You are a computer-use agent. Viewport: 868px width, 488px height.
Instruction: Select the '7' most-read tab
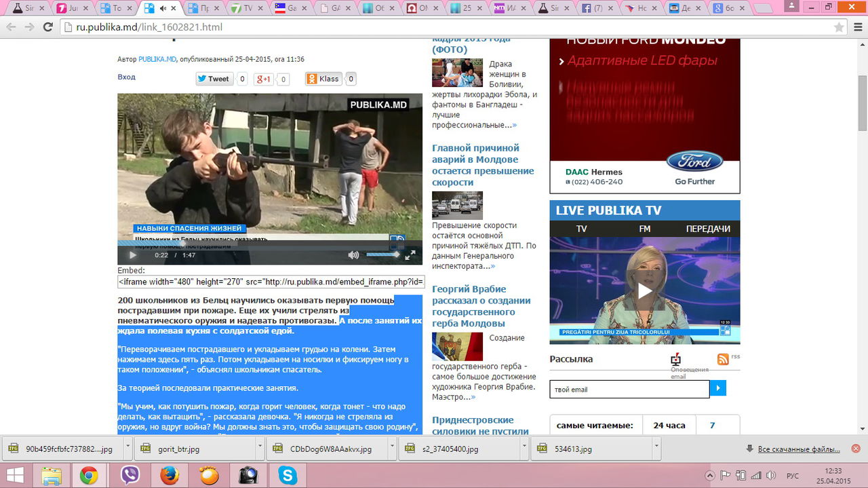tap(712, 426)
